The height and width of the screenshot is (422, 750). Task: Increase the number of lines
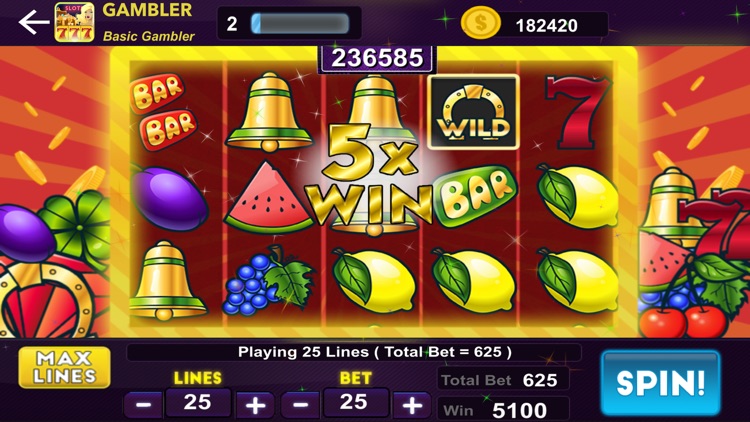pyautogui.click(x=255, y=406)
